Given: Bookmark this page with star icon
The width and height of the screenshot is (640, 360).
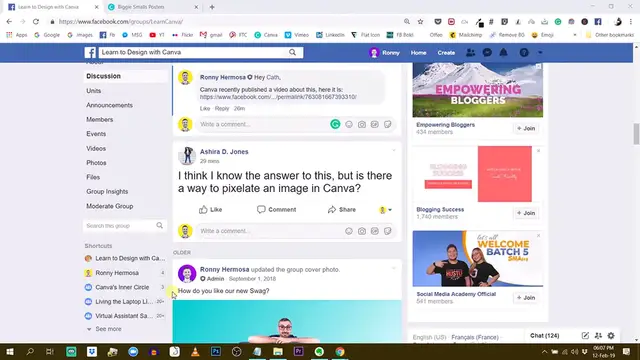Looking at the screenshot, I should click(x=420, y=21).
